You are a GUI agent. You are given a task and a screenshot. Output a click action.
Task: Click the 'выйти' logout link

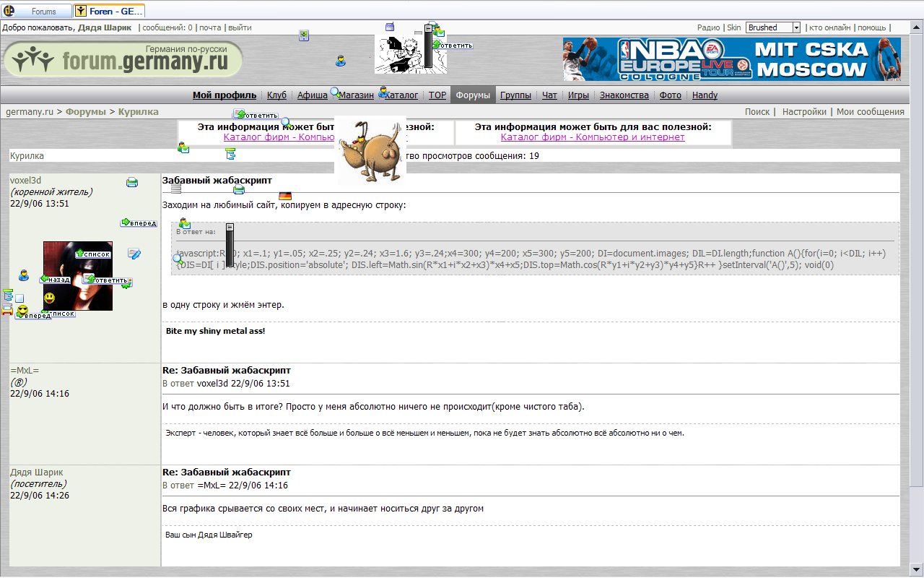[240, 27]
